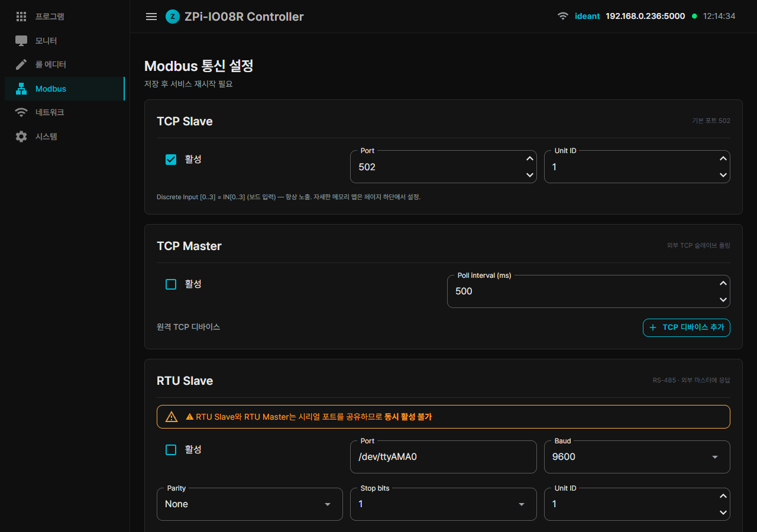Increase TCP Slave Unit ID value
Screen dimensions: 757x532
[x=723, y=158]
